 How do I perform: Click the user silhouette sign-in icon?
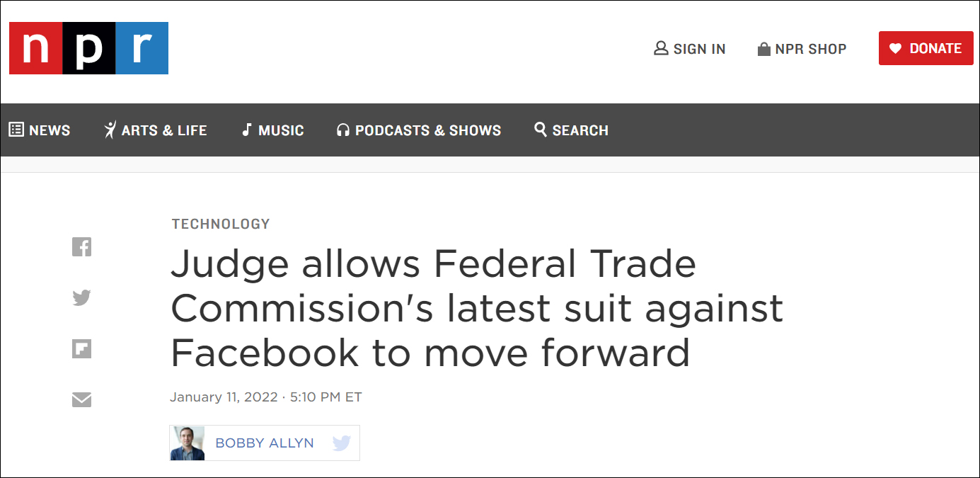661,48
